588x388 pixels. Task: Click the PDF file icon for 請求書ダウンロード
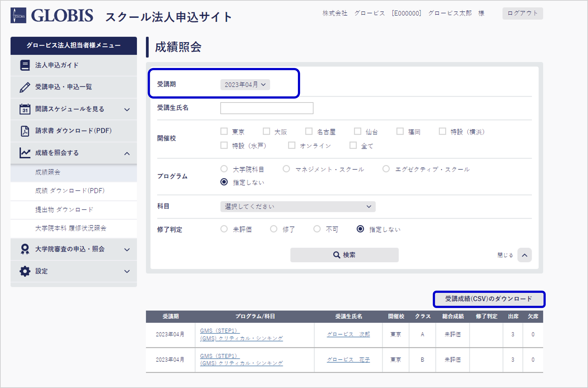(x=25, y=131)
